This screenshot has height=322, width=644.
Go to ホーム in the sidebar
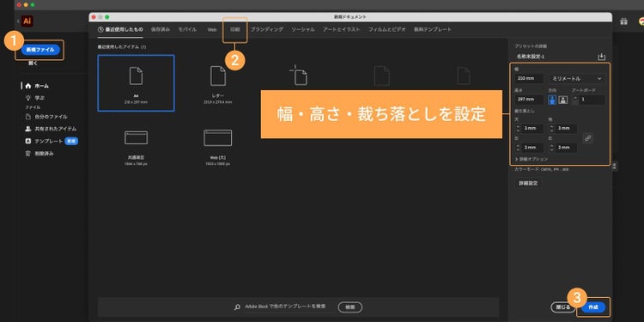[37, 86]
